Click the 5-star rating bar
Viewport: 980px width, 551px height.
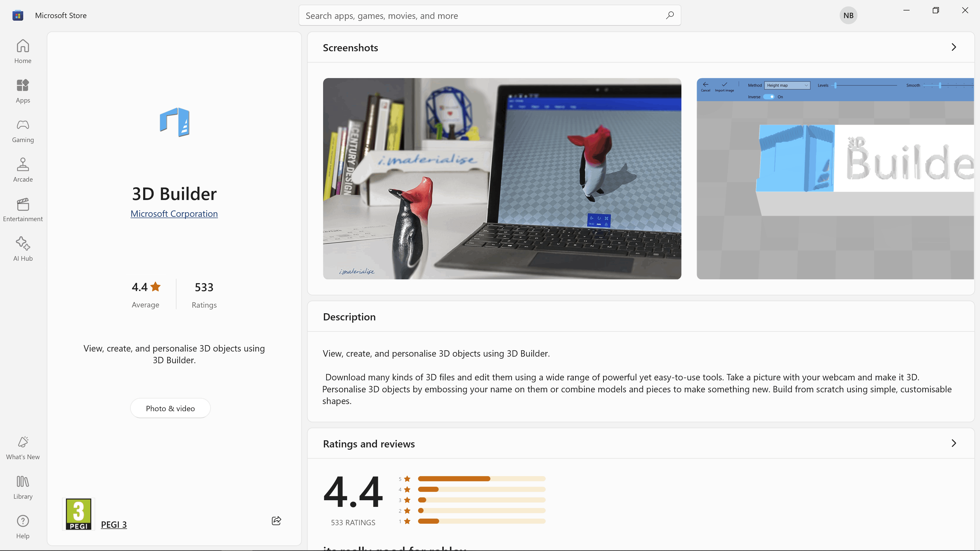481,479
